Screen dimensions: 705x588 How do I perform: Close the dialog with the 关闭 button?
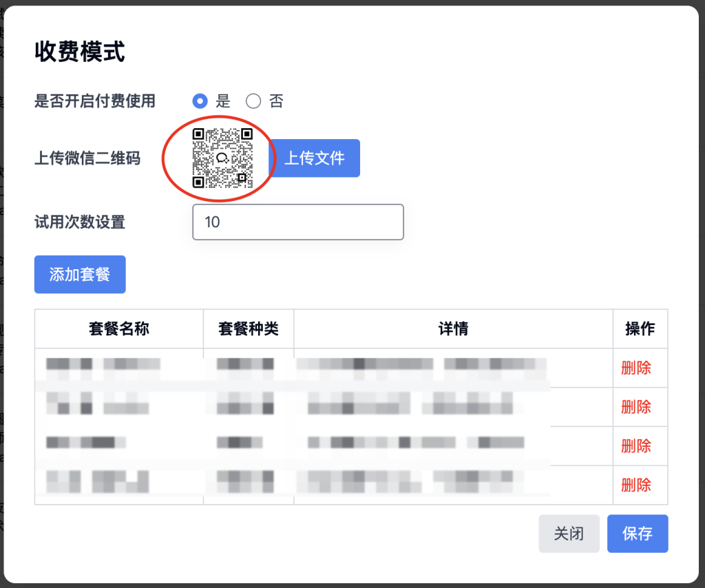[x=569, y=534]
